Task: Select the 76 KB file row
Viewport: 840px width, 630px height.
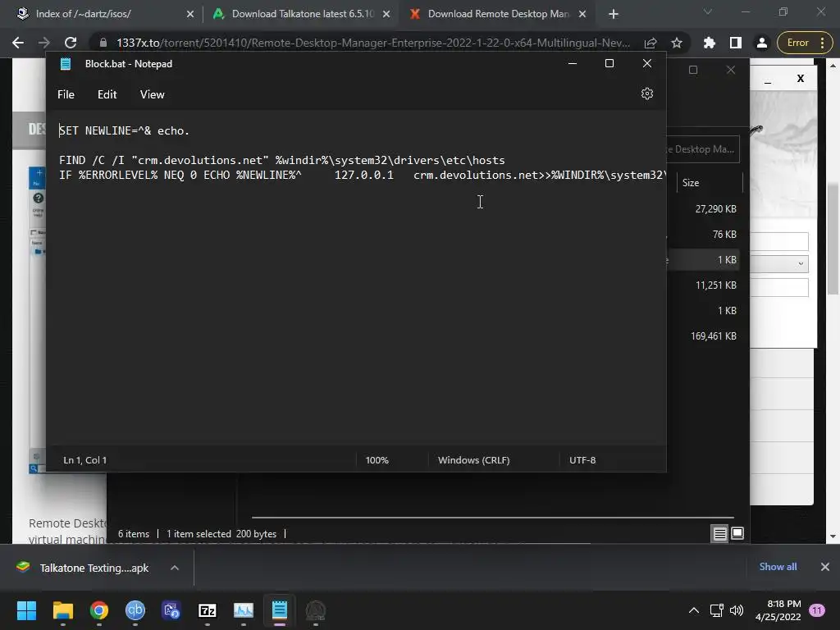Action: click(703, 234)
